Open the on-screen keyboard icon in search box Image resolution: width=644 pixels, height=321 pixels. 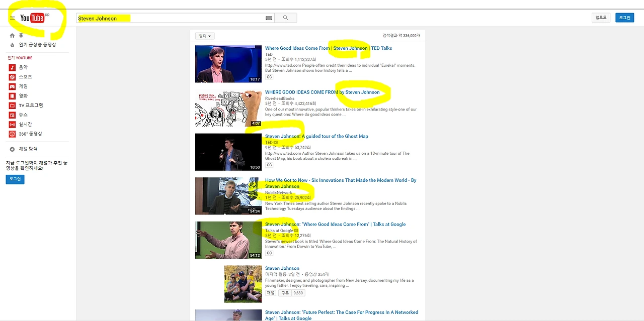269,18
